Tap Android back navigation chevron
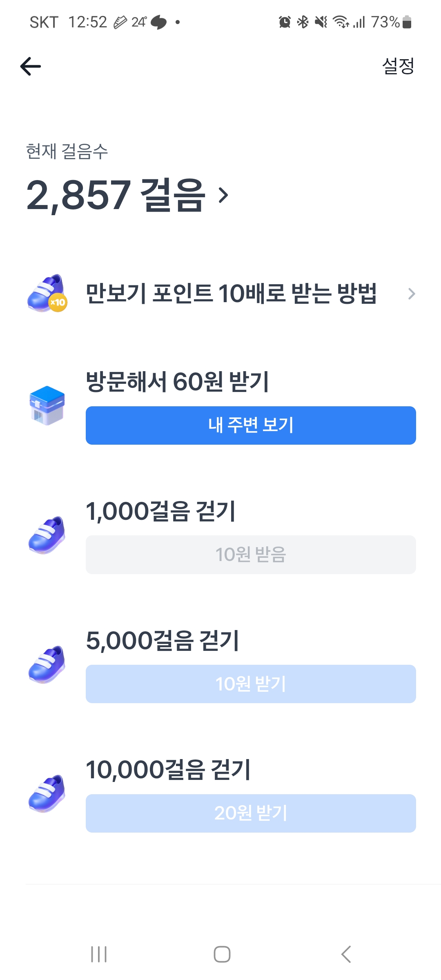 [346, 954]
